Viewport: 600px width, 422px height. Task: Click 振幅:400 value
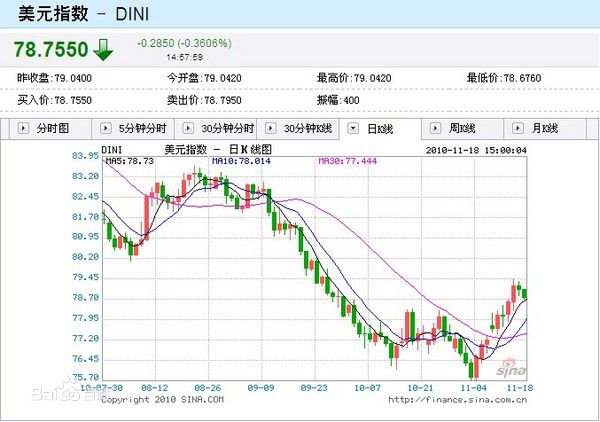(338, 100)
